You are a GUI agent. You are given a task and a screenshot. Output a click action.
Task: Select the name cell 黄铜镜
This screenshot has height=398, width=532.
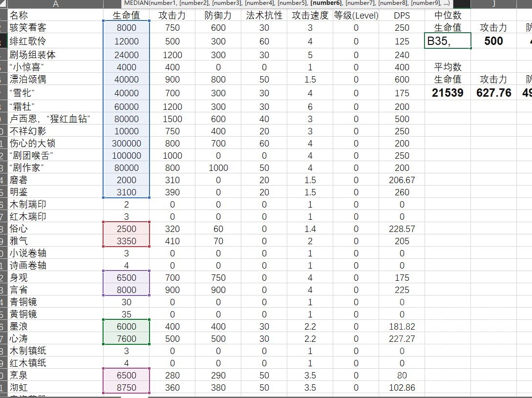coord(56,314)
